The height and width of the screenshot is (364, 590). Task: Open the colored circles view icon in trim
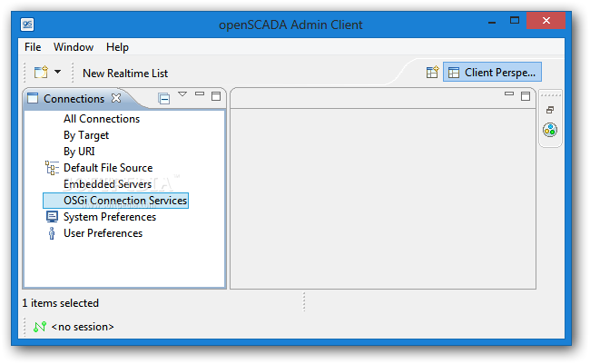550,130
